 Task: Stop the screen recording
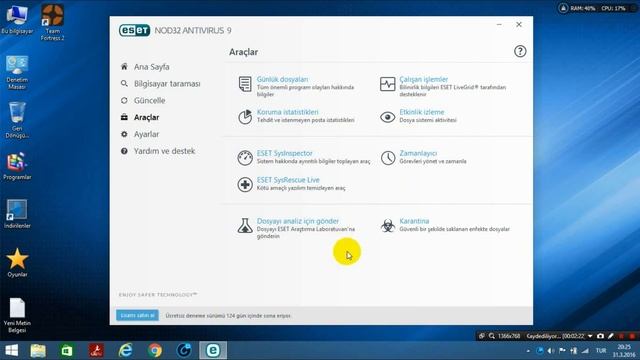(632, 336)
